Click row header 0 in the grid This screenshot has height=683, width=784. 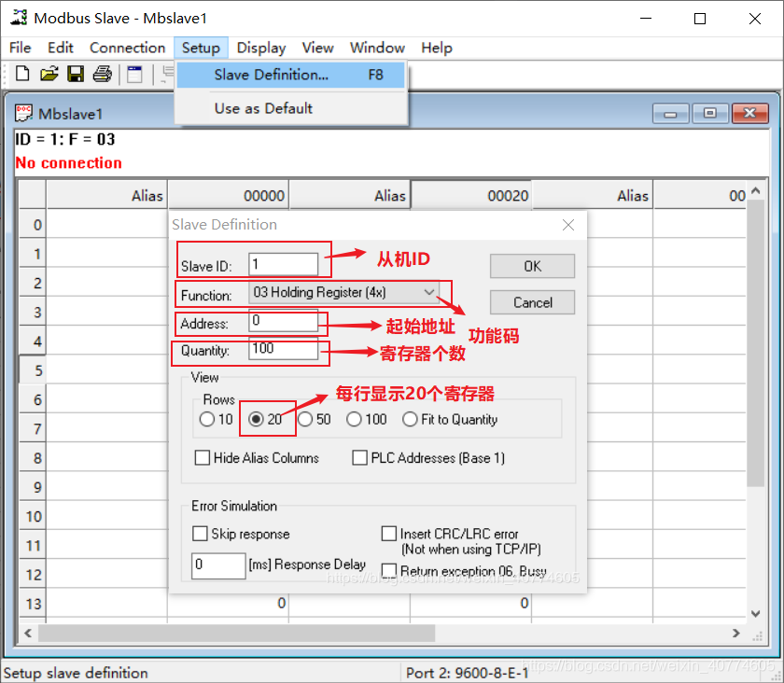click(x=33, y=224)
